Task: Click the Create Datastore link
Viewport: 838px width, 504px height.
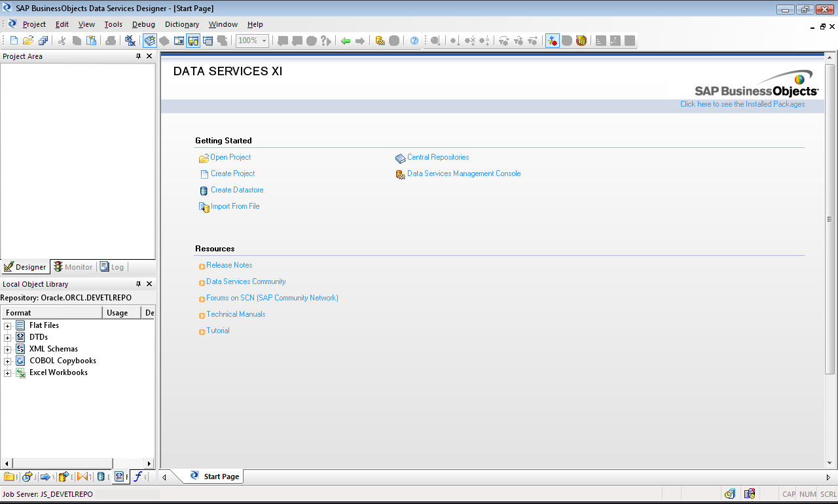Action: [237, 190]
